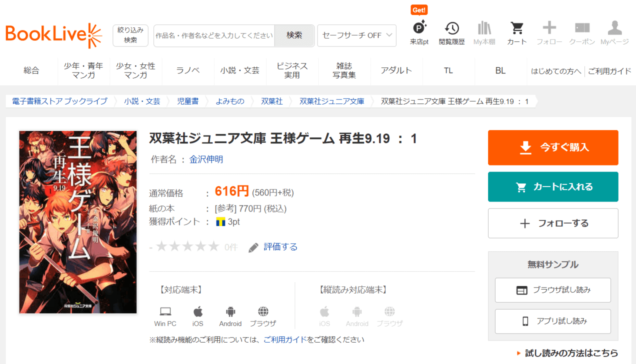Click the search input field
The width and height of the screenshot is (636, 364).
pos(214,35)
